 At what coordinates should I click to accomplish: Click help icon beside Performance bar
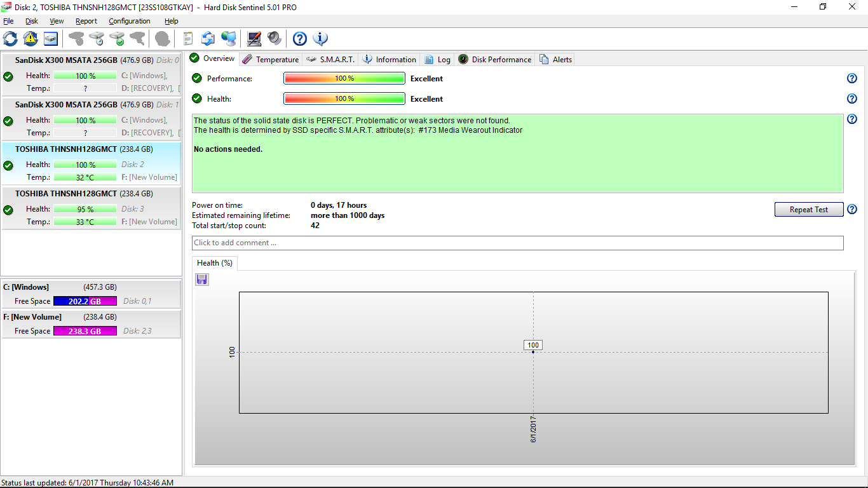(852, 78)
